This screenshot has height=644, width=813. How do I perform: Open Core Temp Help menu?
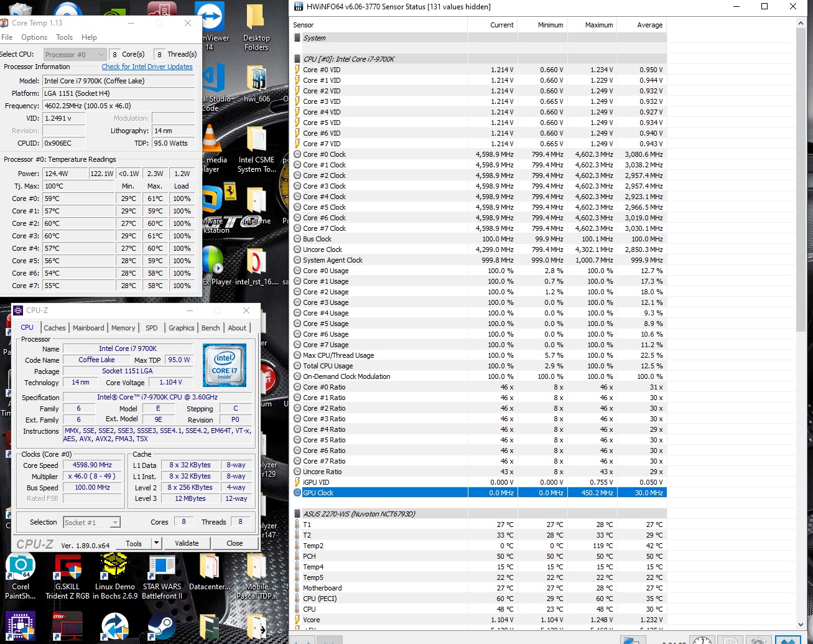click(x=90, y=37)
